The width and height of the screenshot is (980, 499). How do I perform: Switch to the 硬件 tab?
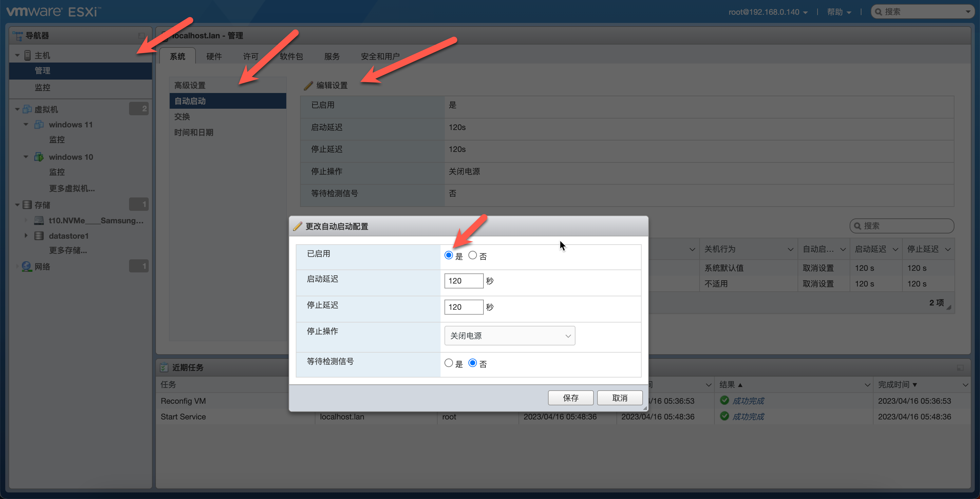pos(214,56)
